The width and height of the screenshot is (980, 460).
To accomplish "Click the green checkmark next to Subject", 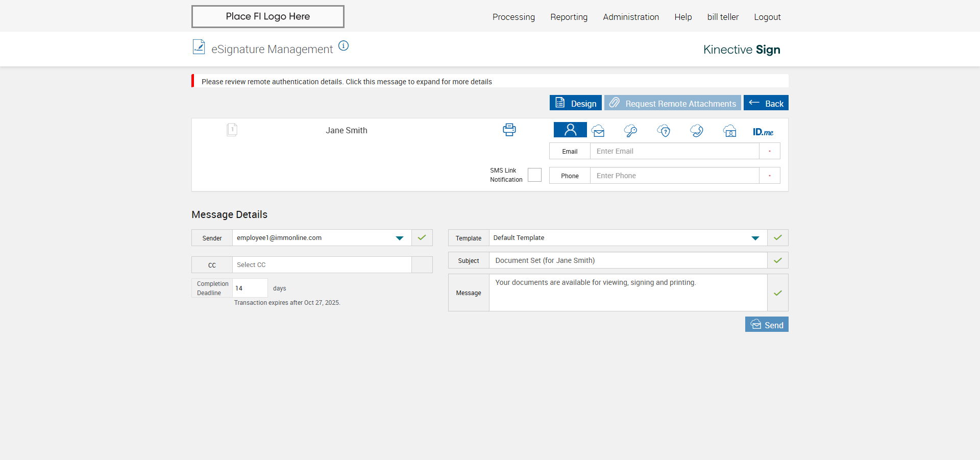I will (777, 260).
